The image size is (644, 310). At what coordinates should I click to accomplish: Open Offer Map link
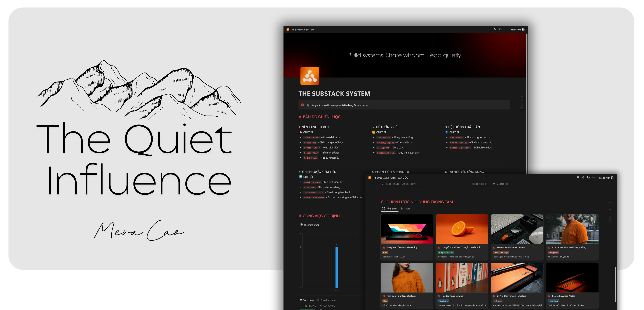(310, 187)
